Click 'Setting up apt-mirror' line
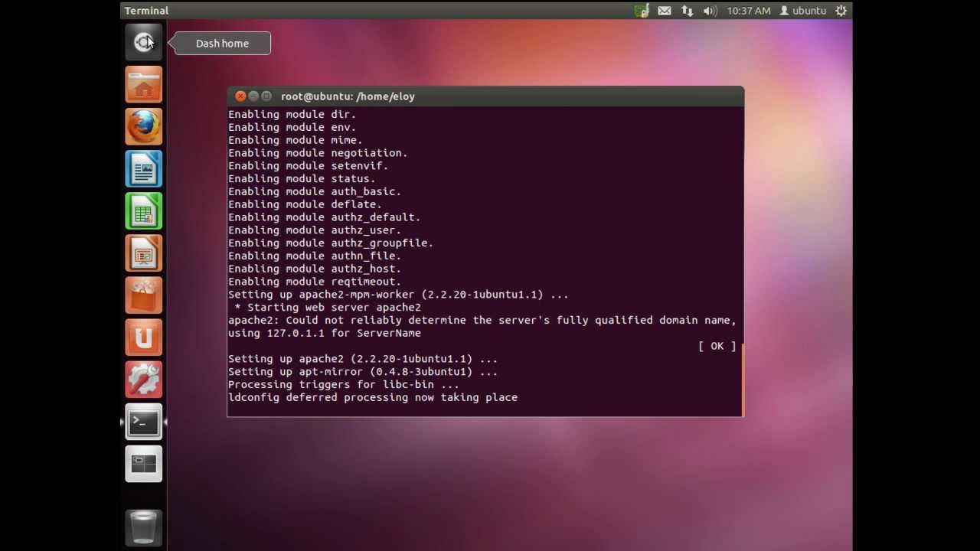Screen dimensions: 980x551 tap(363, 372)
